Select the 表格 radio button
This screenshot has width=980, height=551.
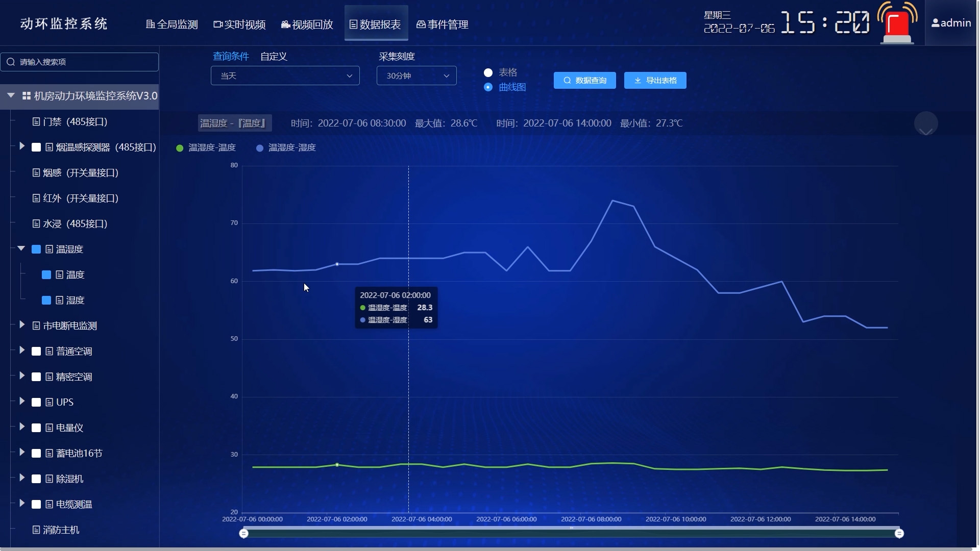coord(488,72)
